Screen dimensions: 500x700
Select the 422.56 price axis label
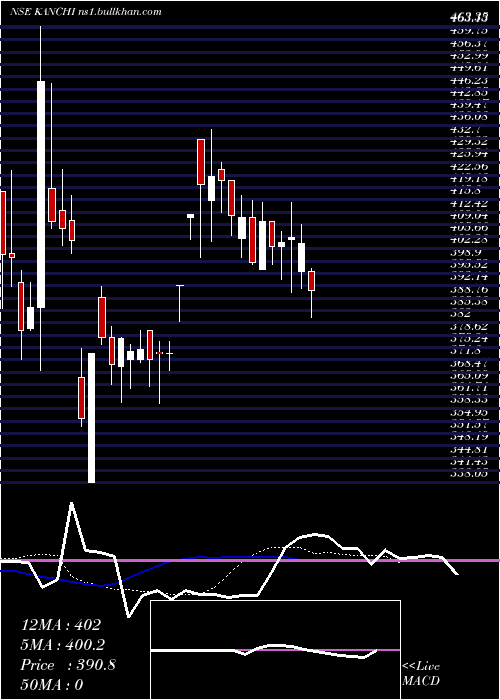pos(468,167)
